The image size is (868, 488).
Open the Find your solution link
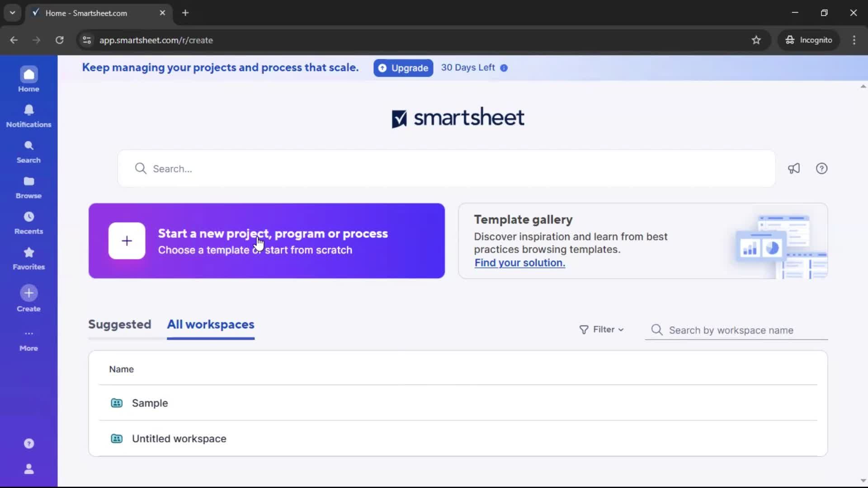[519, 263]
